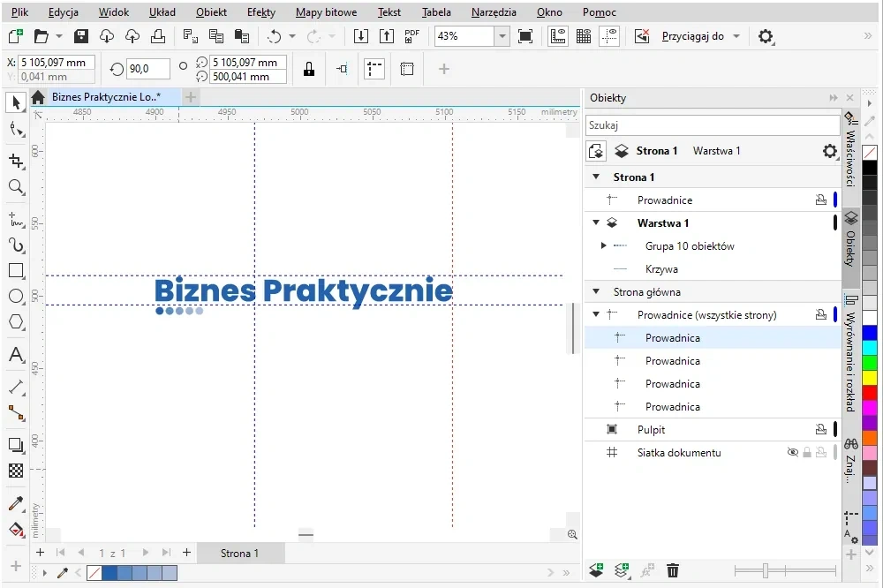883x588 pixels.
Task: Open options with the gear button
Action: click(766, 36)
